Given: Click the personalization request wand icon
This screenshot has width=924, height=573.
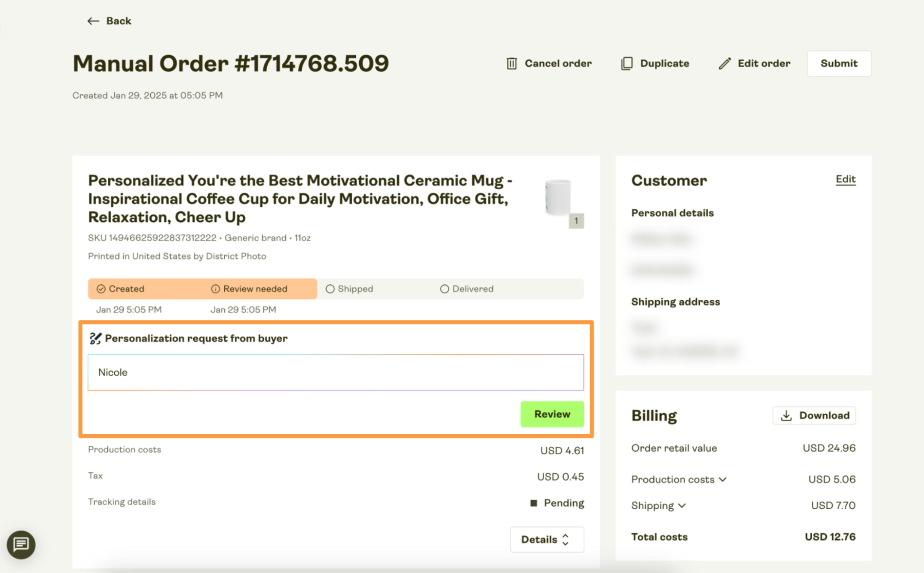Looking at the screenshot, I should (95, 339).
